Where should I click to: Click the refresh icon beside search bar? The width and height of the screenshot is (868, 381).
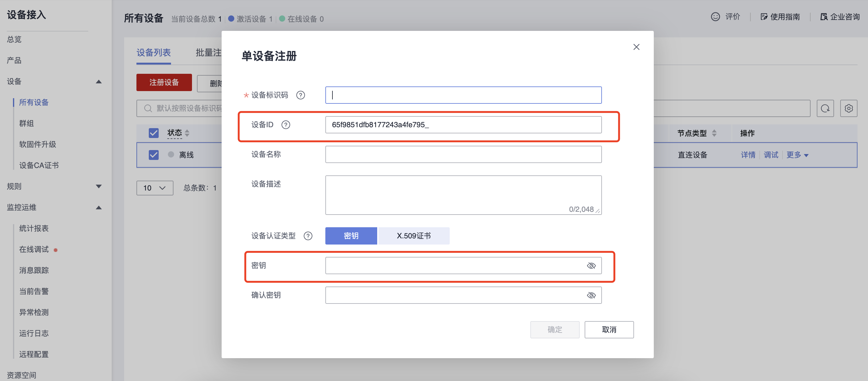825,108
